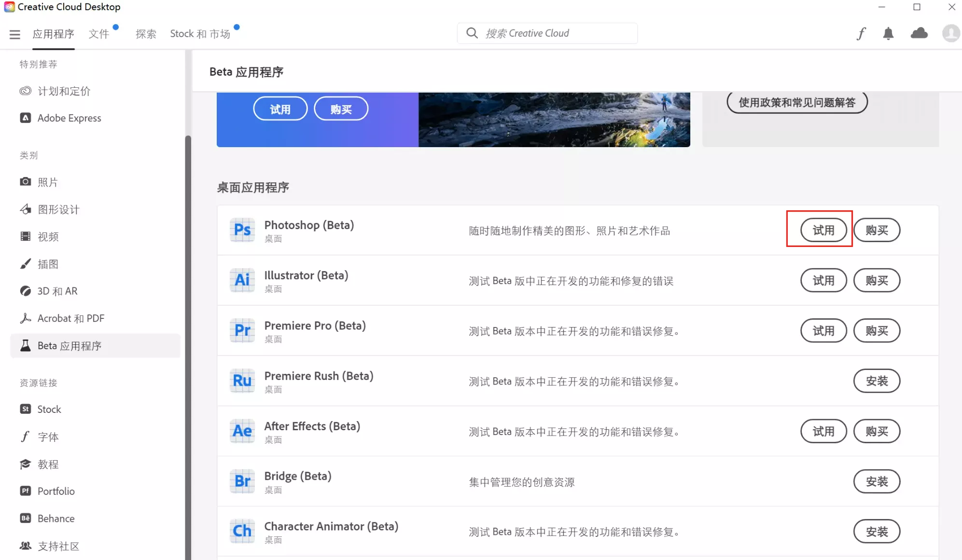Click the cloud sync status icon
Viewport: 962px width, 560px height.
click(919, 33)
